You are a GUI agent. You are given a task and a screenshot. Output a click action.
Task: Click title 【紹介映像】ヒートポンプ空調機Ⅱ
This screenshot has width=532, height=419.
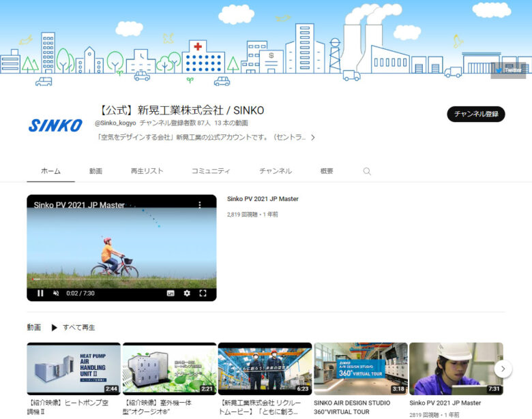coord(68,407)
